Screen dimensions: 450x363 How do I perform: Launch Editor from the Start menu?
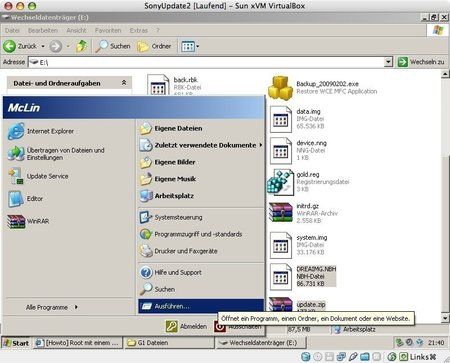pos(25,199)
